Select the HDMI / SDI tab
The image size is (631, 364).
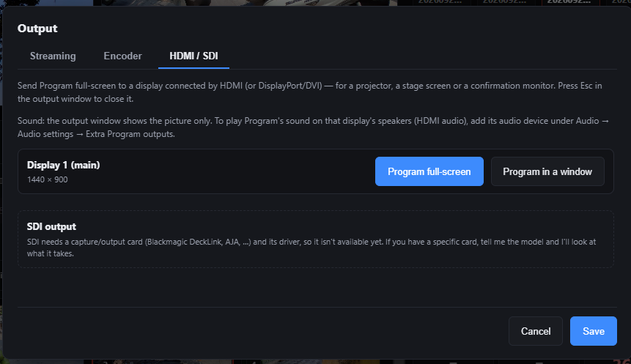193,56
